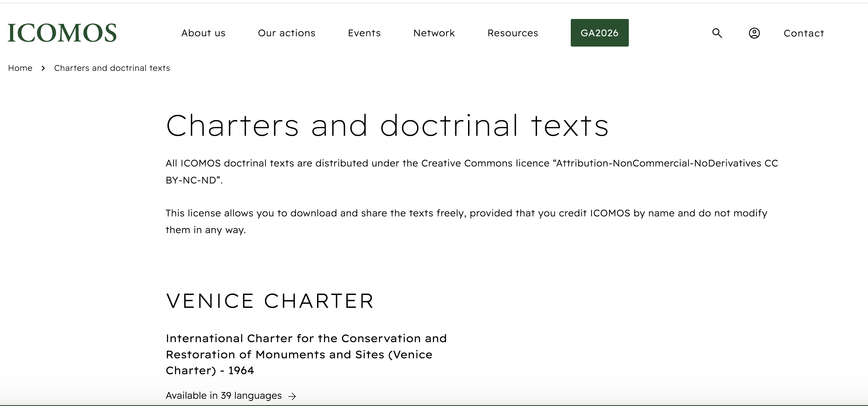The width and height of the screenshot is (868, 406).
Task: Go to the Contact page
Action: [x=804, y=33]
